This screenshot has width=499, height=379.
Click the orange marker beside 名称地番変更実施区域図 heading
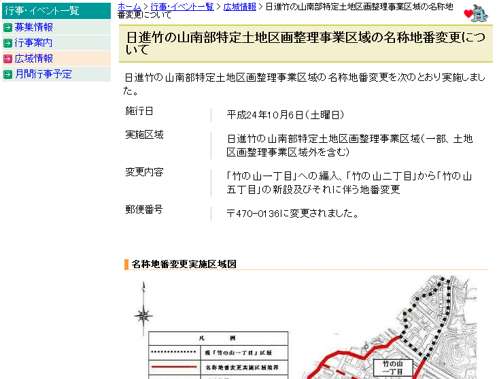(x=126, y=264)
